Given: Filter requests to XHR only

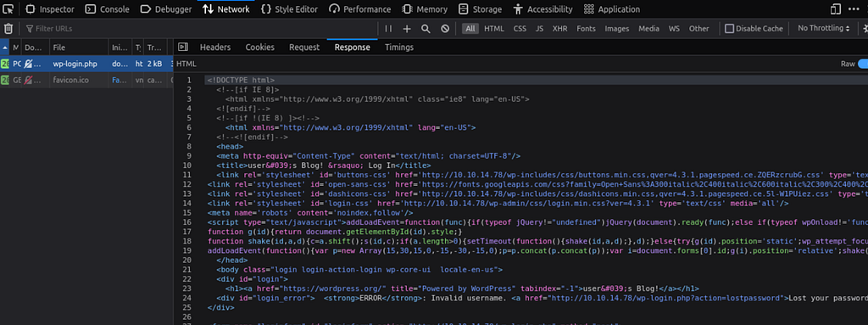Looking at the screenshot, I should 559,28.
